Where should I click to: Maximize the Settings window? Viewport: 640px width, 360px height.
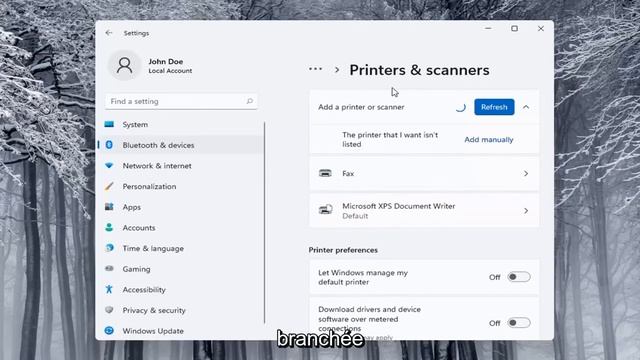pyautogui.click(x=514, y=28)
